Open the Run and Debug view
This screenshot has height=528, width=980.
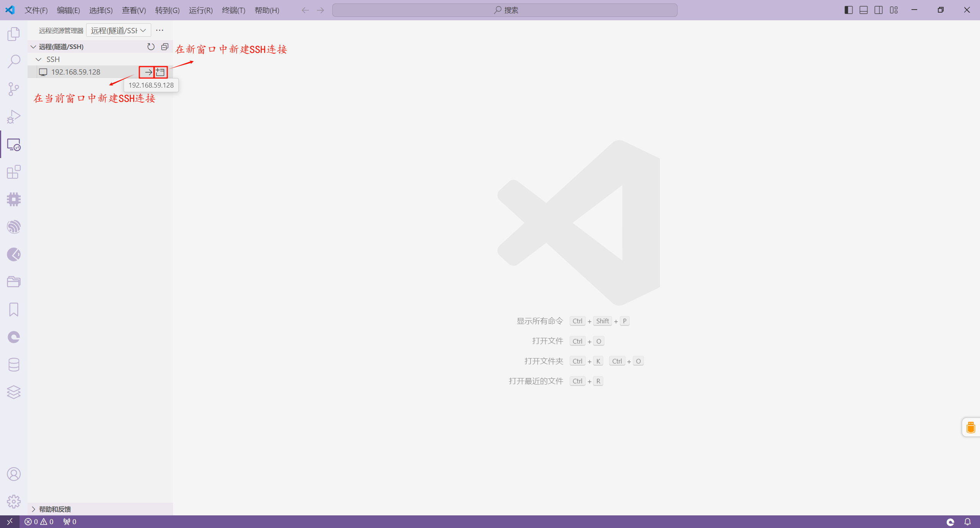tap(14, 117)
